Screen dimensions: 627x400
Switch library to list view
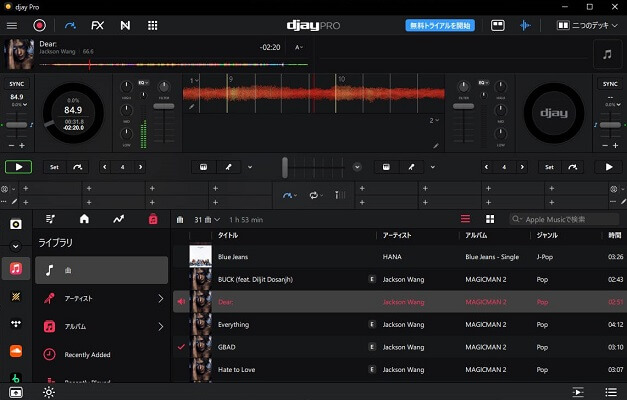pos(465,219)
